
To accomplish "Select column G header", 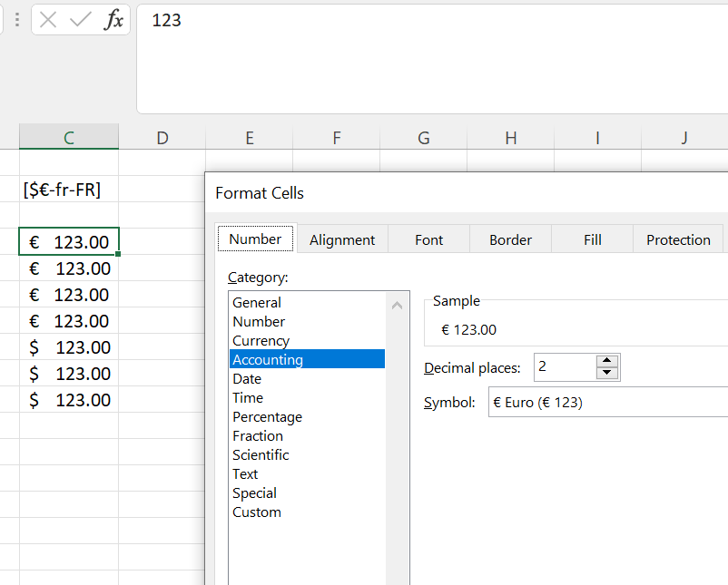I will 423,138.
